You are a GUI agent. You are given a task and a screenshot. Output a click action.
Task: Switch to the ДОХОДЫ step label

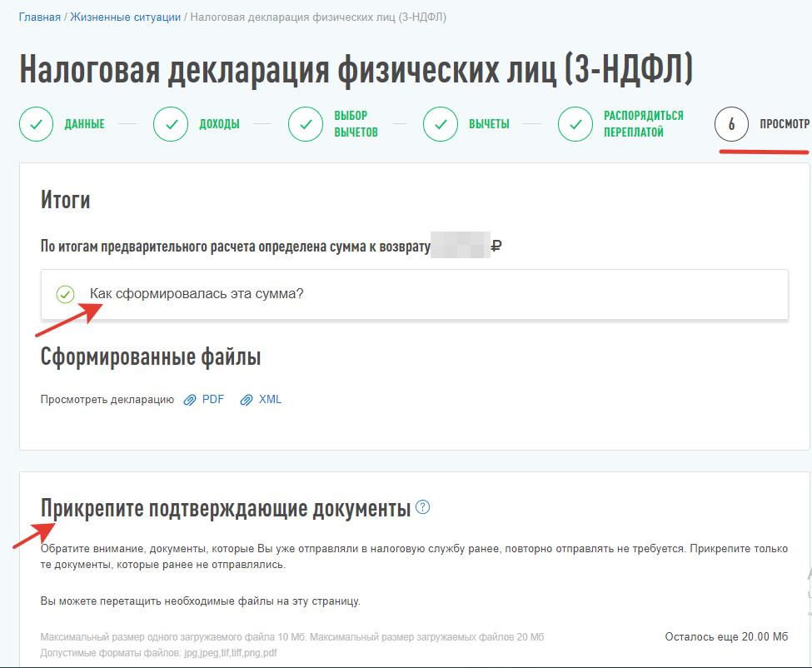[219, 124]
